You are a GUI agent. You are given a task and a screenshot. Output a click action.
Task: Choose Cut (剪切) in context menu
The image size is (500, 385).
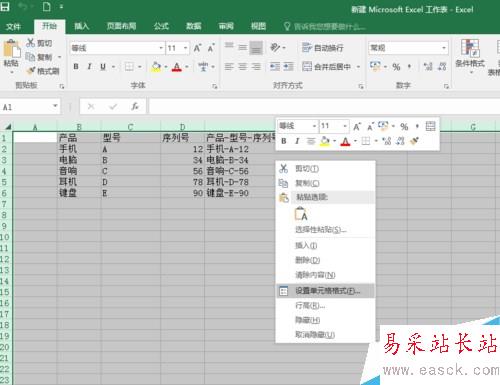(x=325, y=169)
